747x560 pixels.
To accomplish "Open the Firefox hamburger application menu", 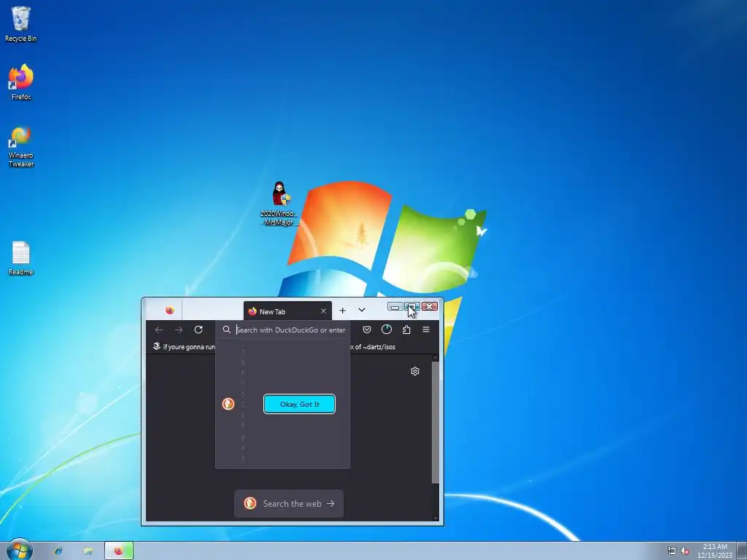I will [x=426, y=330].
